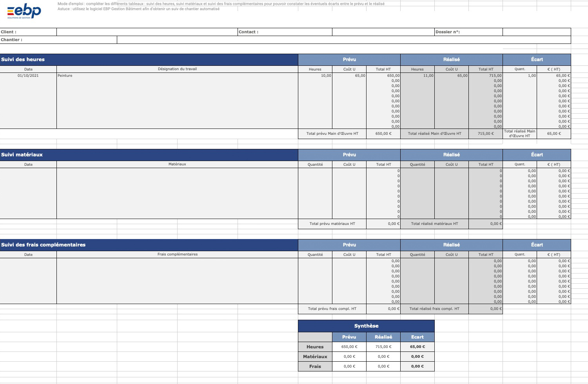Select the 'Heures' row label in Synthèse
Image resolution: width=588 pixels, height=384 pixels.
[315, 347]
